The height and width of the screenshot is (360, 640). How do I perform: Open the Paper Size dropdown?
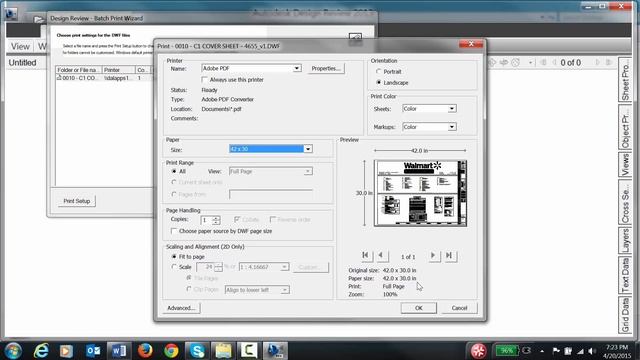pyautogui.click(x=308, y=149)
